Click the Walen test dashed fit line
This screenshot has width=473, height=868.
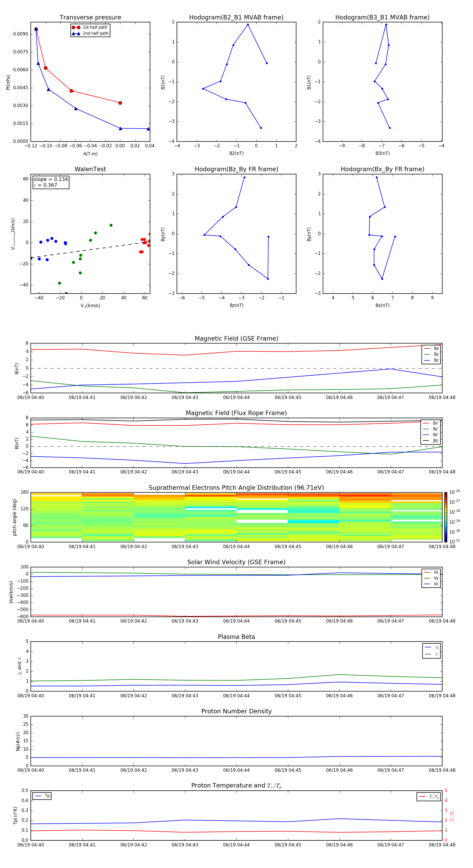[90, 250]
